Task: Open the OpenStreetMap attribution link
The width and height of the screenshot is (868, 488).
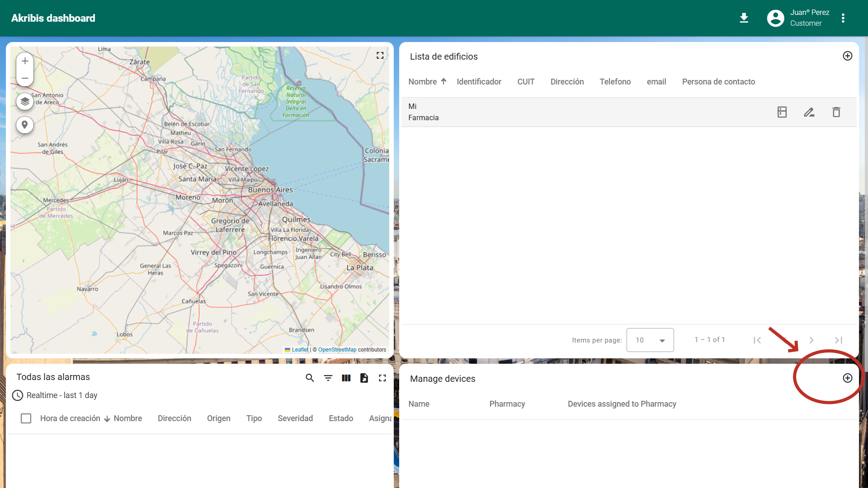Action: (x=337, y=350)
